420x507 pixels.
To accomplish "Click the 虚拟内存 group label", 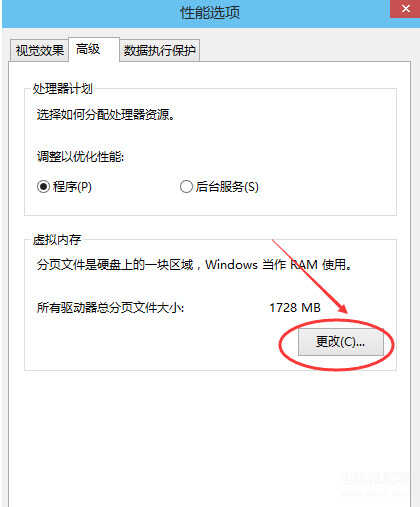I will tap(57, 239).
